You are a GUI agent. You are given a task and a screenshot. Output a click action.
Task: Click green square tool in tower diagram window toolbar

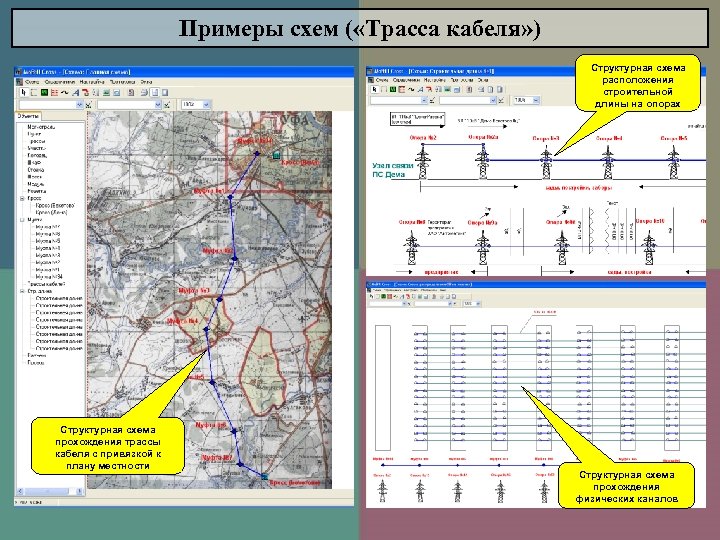[x=393, y=90]
